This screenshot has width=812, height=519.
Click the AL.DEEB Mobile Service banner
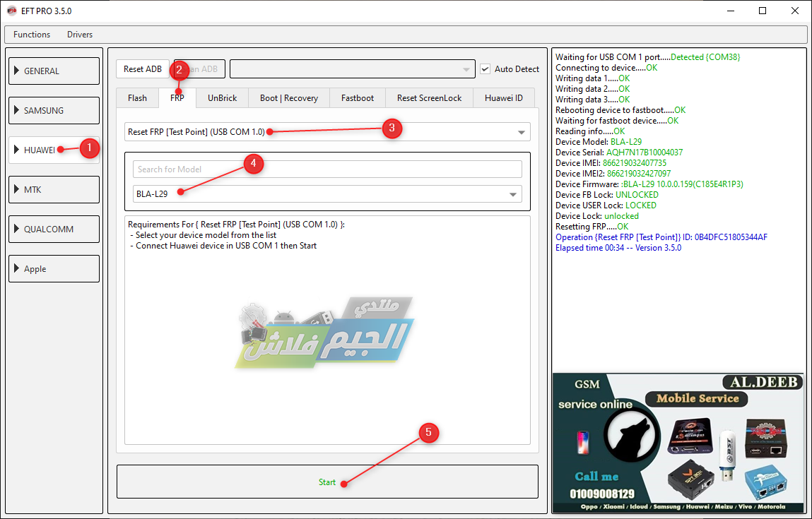678,443
